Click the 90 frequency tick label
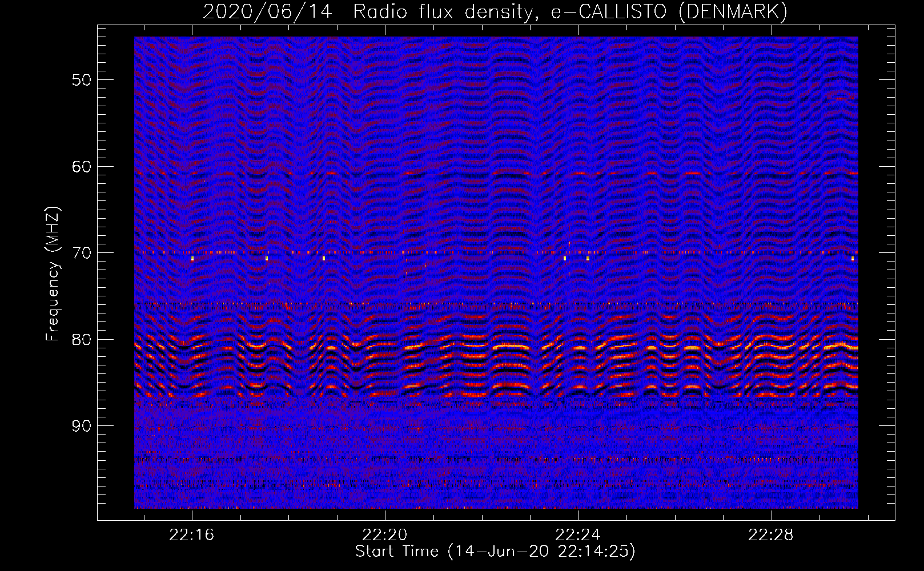 click(81, 426)
